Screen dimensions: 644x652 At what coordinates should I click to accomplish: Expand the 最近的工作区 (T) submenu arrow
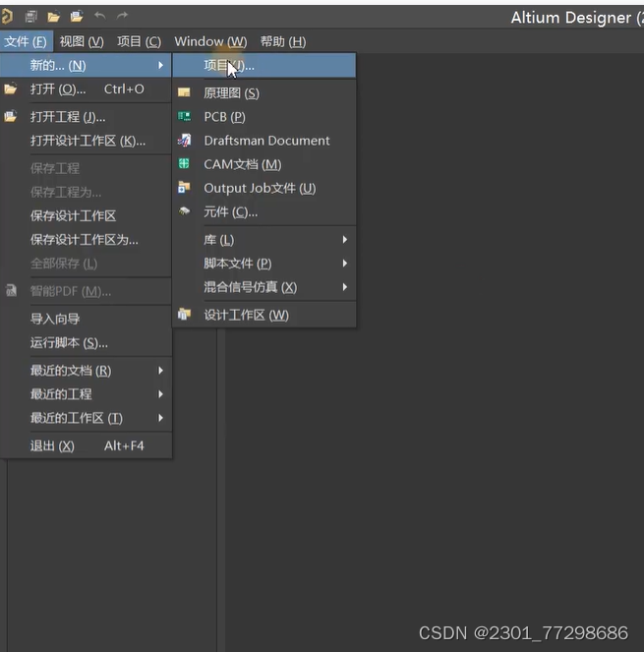160,418
